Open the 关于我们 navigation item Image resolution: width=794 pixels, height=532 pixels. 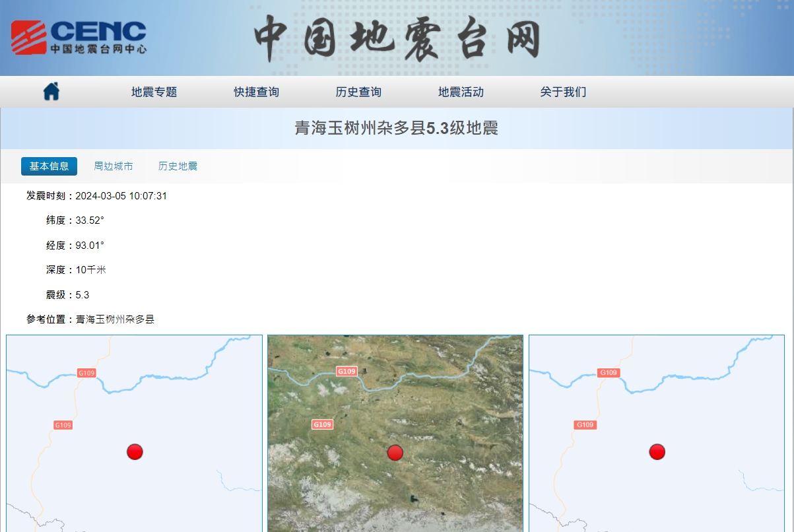563,92
